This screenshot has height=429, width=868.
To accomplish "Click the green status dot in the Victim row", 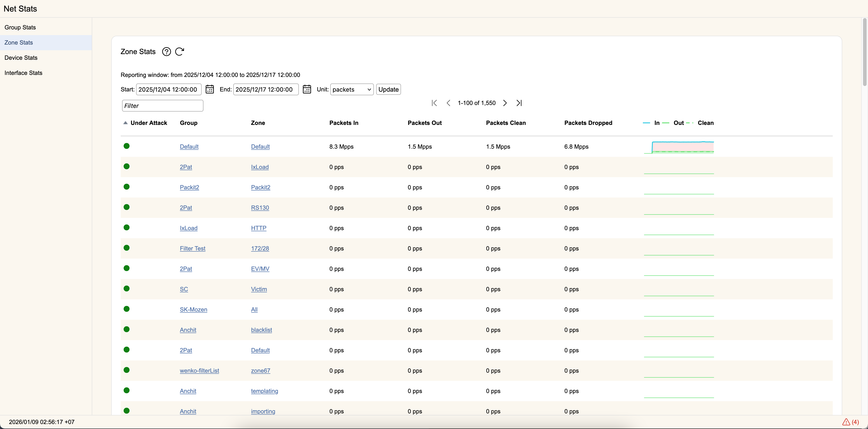I will [x=127, y=288].
